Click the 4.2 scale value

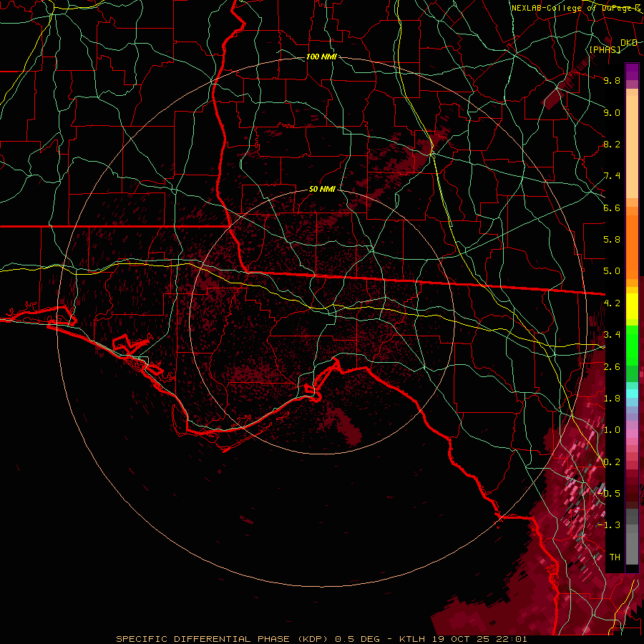pyautogui.click(x=612, y=303)
